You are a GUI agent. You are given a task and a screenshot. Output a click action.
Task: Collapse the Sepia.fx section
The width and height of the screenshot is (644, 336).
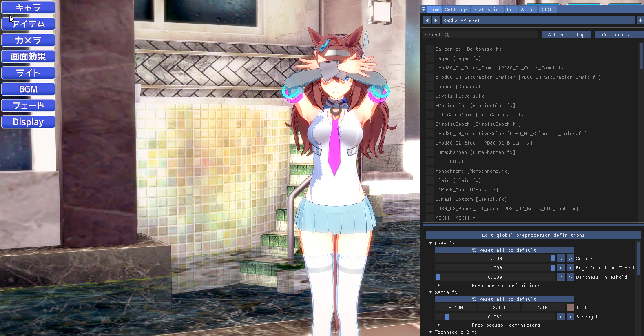click(x=430, y=292)
